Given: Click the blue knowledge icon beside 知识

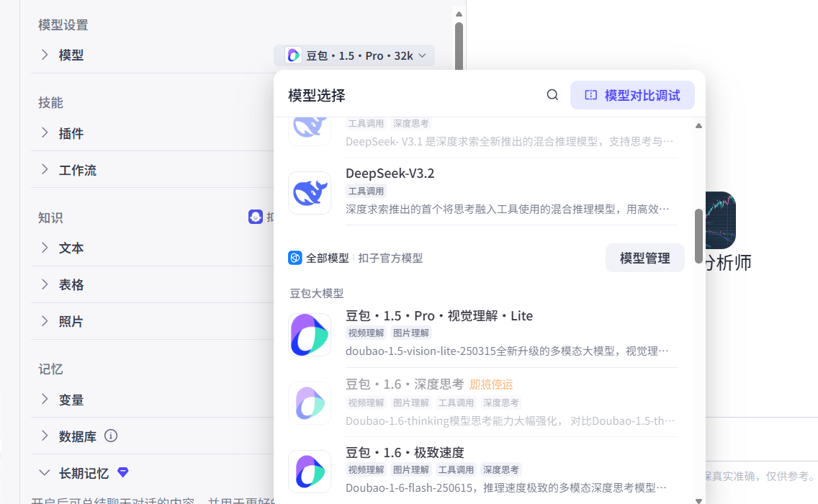Looking at the screenshot, I should pos(256,217).
